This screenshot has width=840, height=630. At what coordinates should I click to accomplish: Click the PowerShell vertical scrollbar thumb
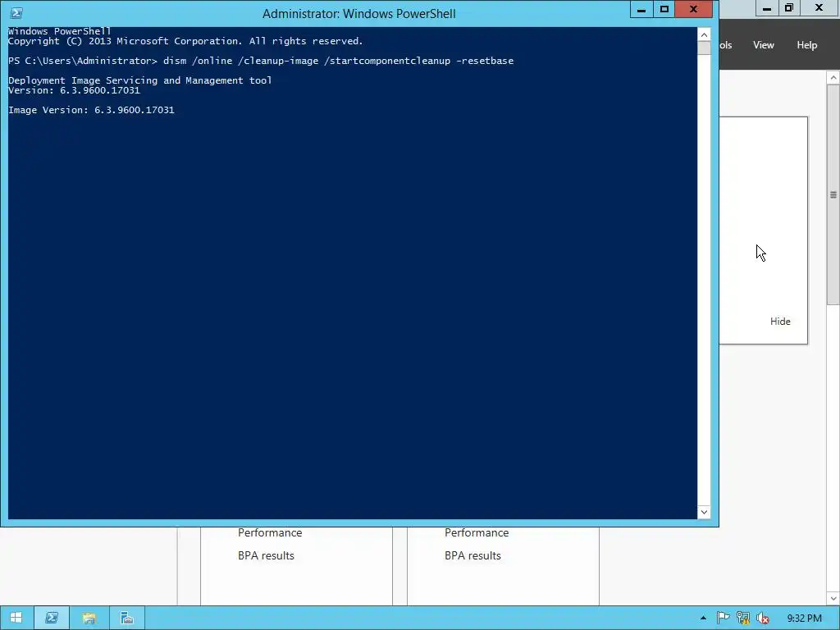(x=704, y=48)
